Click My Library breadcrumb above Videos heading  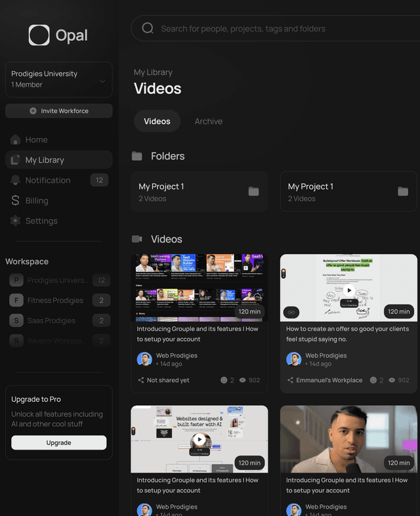point(153,72)
